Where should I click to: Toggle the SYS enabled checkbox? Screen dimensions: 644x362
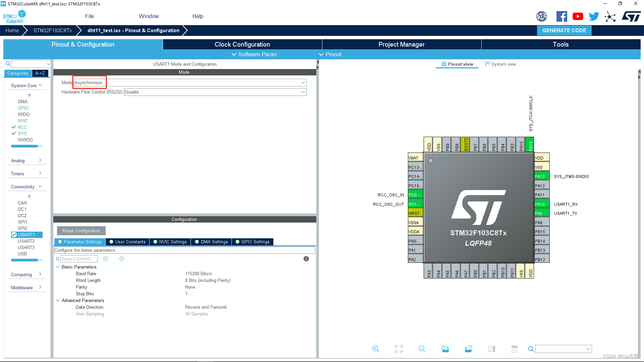click(x=13, y=133)
